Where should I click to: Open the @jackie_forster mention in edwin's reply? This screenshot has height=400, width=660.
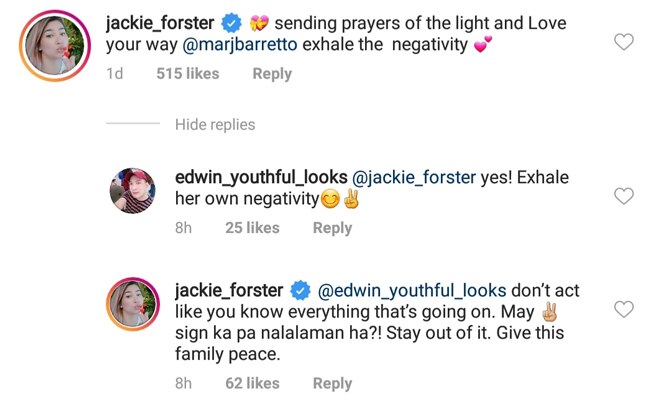click(x=414, y=178)
